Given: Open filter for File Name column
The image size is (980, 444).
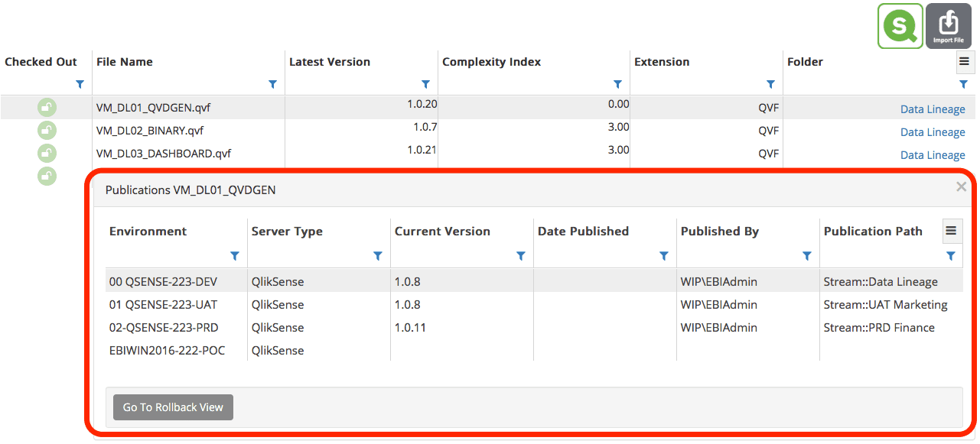Looking at the screenshot, I should click(x=273, y=85).
